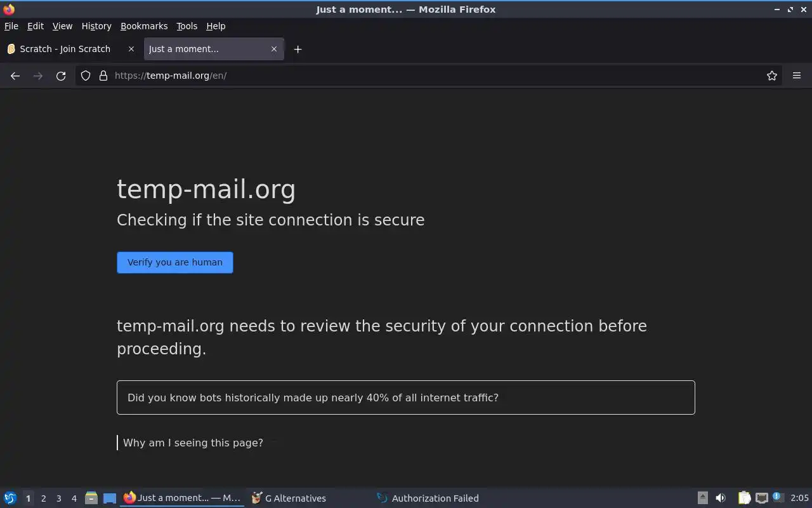Maximize the Firefox window

pyautogui.click(x=790, y=10)
